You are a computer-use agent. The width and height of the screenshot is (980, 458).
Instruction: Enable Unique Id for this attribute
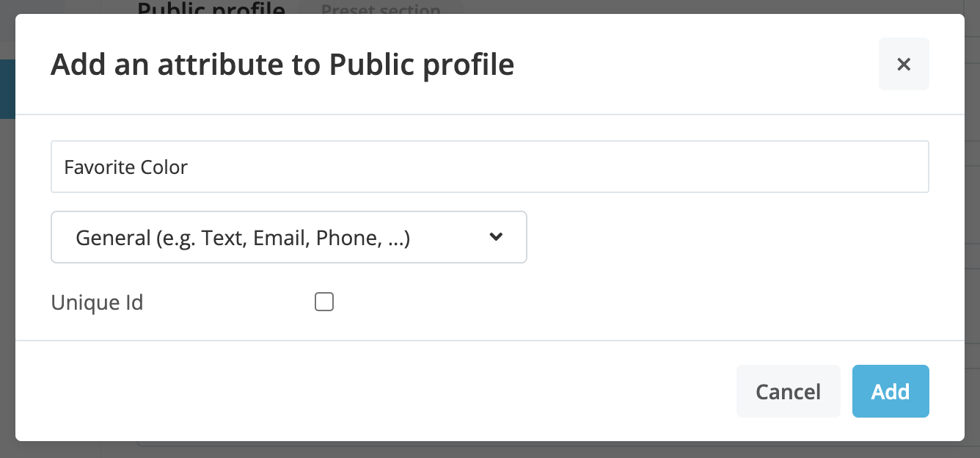[324, 302]
